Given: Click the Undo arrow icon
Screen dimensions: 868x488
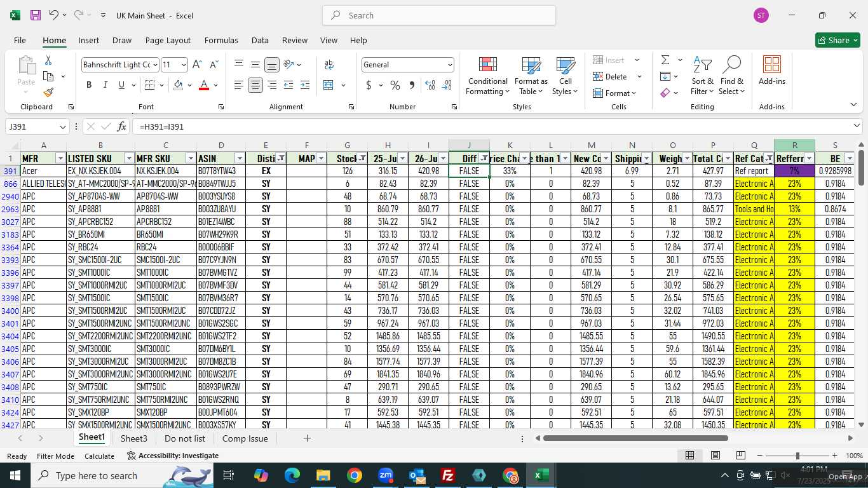Looking at the screenshot, I should (x=54, y=15).
